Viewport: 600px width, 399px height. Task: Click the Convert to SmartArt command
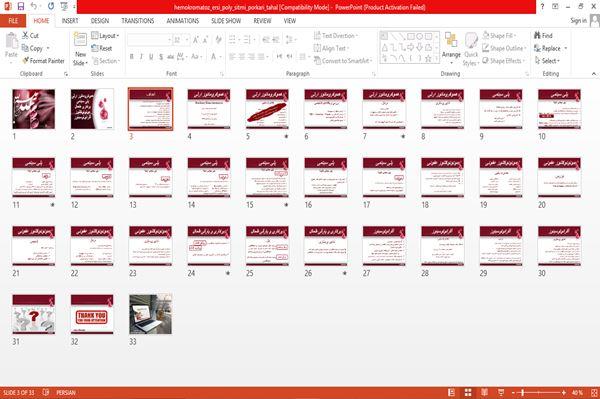[x=343, y=61]
